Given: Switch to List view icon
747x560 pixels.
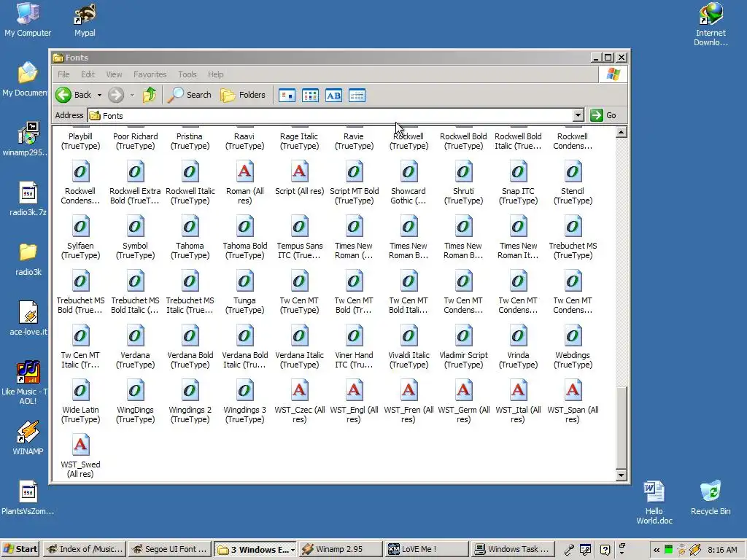Looking at the screenshot, I should pos(310,96).
